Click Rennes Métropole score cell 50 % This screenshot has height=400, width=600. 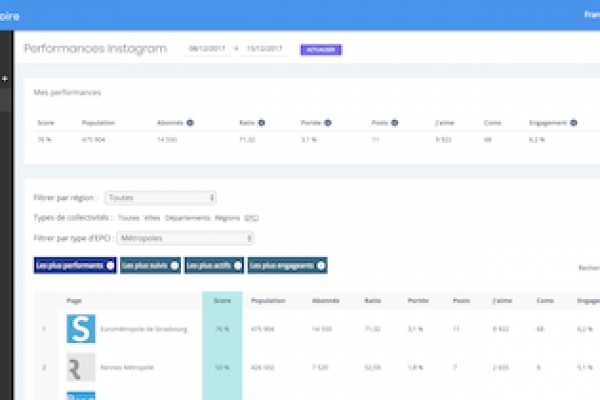pyautogui.click(x=222, y=367)
